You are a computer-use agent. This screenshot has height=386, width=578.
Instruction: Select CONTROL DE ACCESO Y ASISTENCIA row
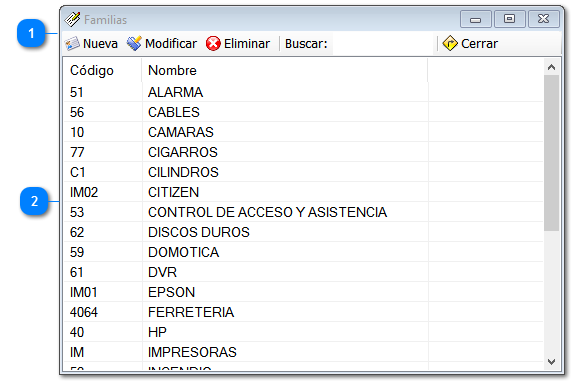click(x=303, y=212)
